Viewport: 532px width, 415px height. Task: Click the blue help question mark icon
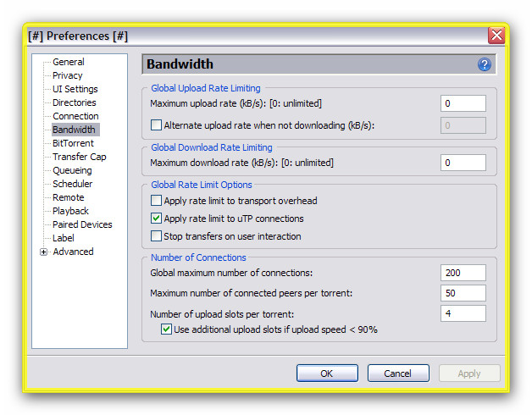485,64
